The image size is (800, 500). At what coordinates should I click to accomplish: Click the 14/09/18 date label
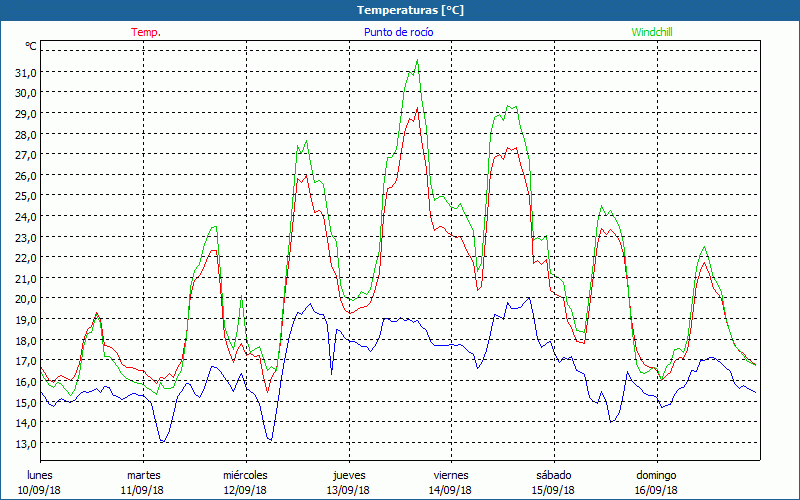[x=451, y=490]
